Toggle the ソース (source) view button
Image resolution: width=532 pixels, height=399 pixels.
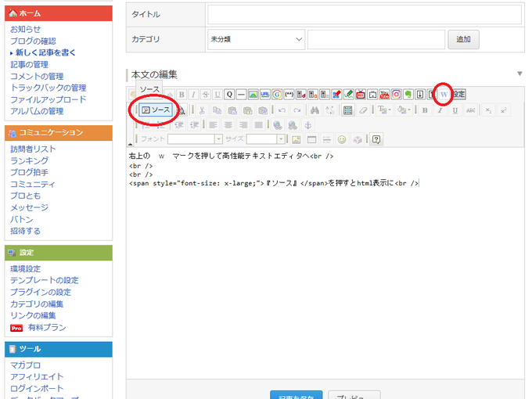[x=156, y=110]
